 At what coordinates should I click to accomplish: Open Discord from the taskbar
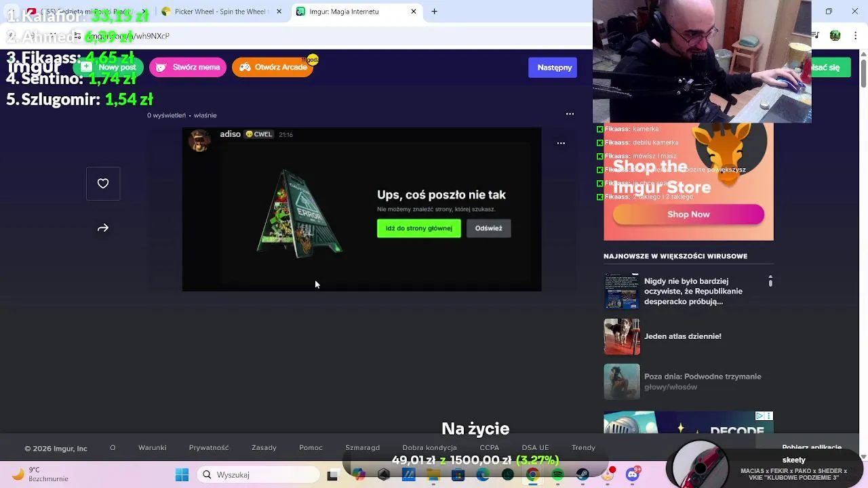tap(633, 475)
